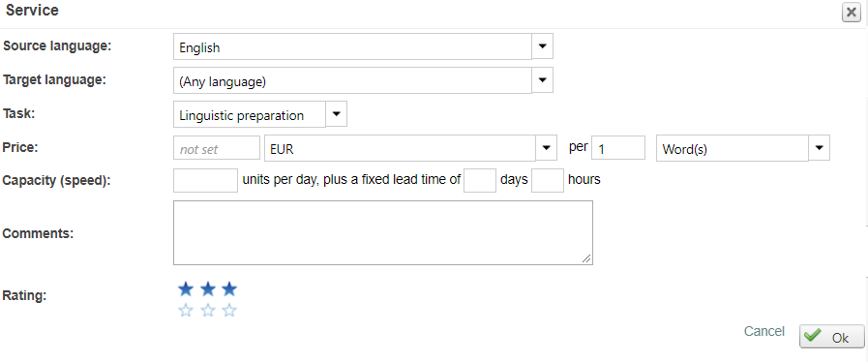The width and height of the screenshot is (868, 362).
Task: Click the lead time hours field
Action: 548,180
